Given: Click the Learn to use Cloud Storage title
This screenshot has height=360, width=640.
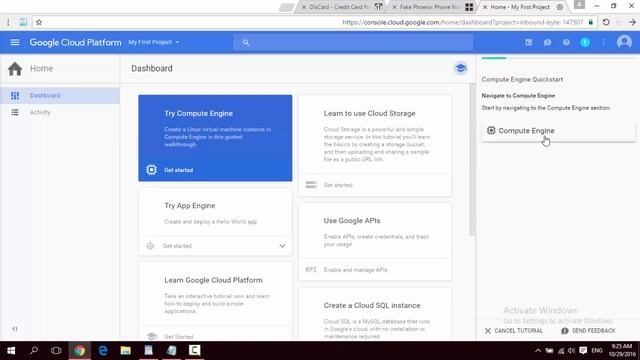Looking at the screenshot, I should [x=369, y=113].
